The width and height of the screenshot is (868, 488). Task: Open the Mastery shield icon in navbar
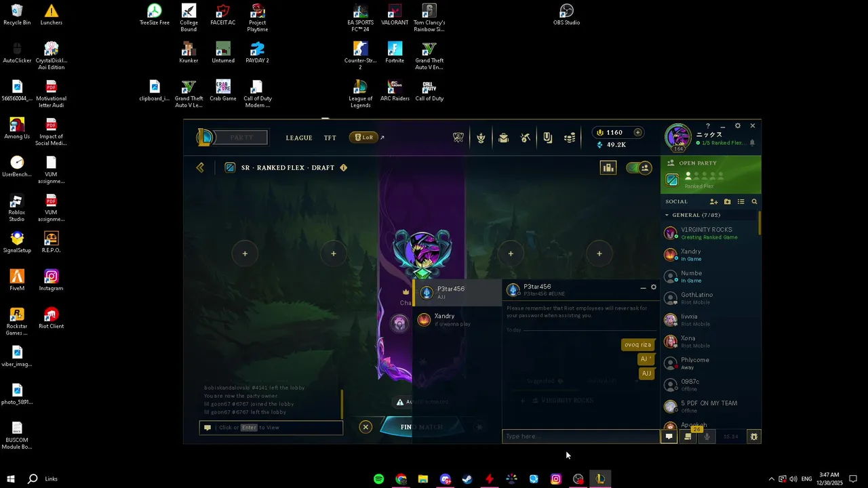point(547,138)
